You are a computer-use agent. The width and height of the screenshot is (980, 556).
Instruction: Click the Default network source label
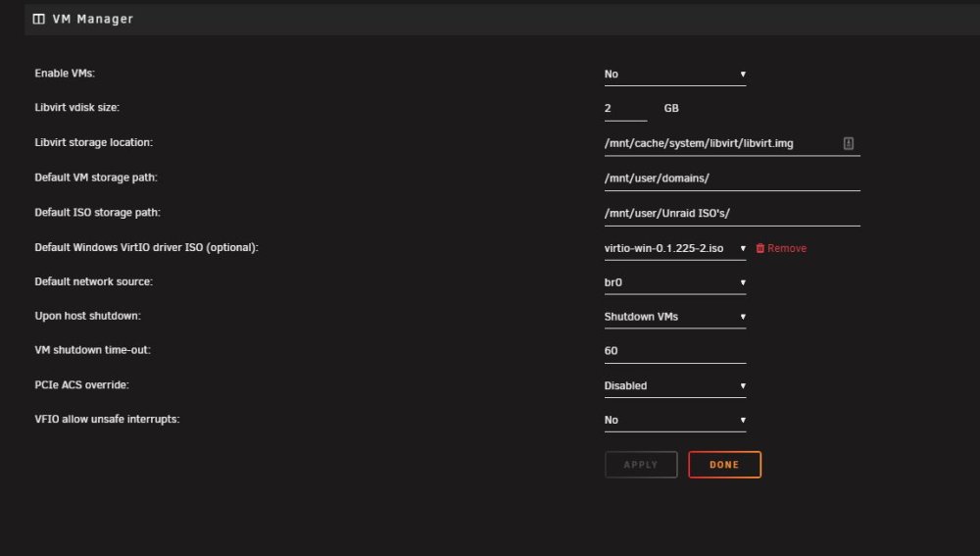tap(94, 282)
